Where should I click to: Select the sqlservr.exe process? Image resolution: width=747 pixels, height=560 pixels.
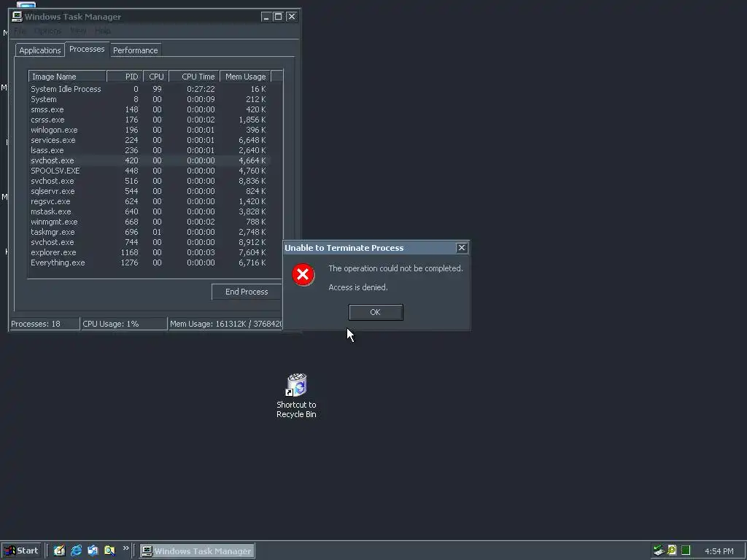point(150,192)
